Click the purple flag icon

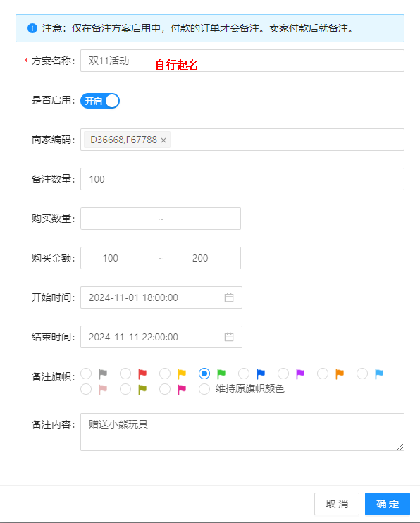[x=300, y=374]
